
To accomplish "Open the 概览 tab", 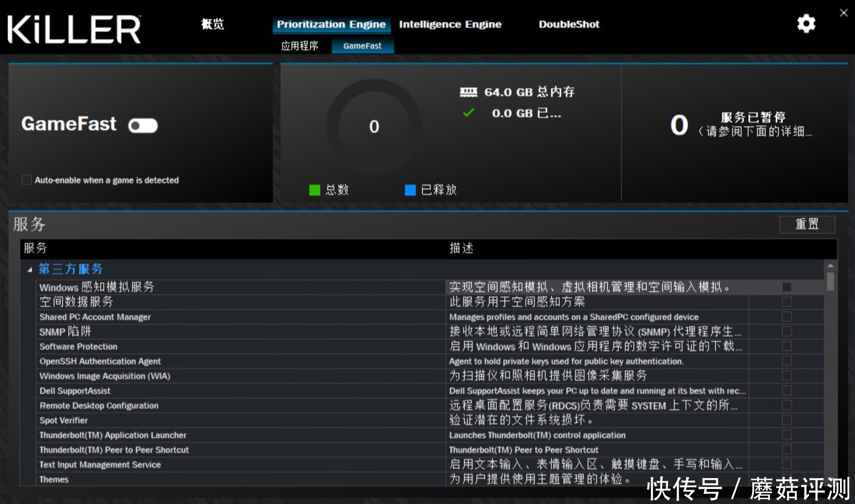I will (x=212, y=24).
